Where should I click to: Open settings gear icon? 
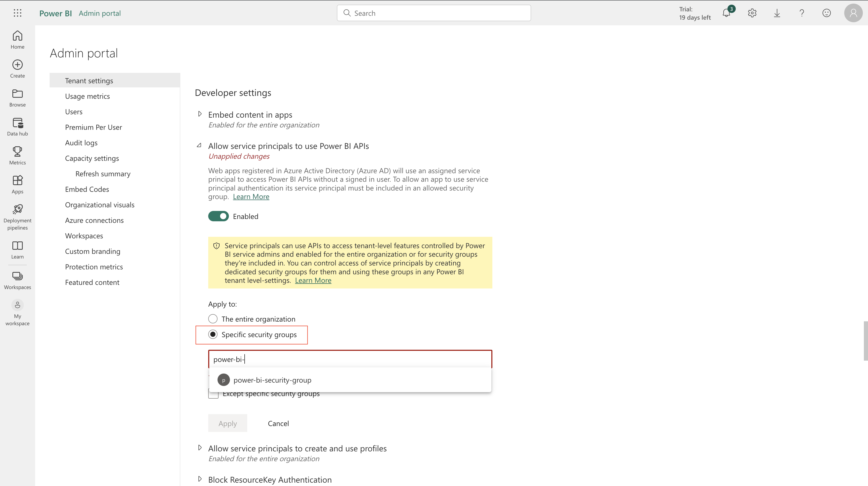click(752, 13)
